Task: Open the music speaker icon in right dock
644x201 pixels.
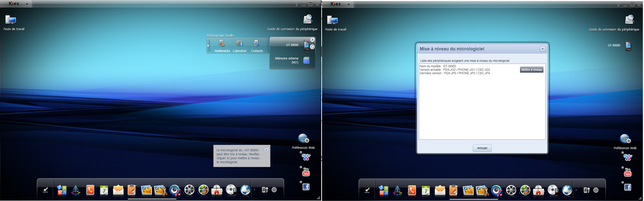Action: coord(497,190)
